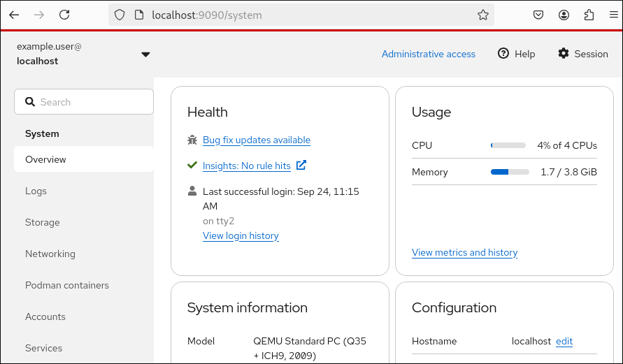Click the CPU usage progress bar
623x364 pixels.
pyautogui.click(x=508, y=145)
